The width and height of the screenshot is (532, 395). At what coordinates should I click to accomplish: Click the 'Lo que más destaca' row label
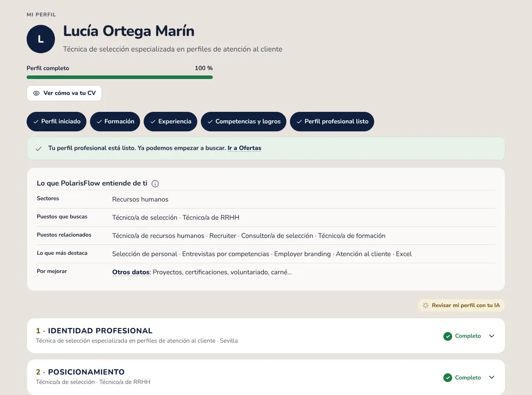(62, 253)
